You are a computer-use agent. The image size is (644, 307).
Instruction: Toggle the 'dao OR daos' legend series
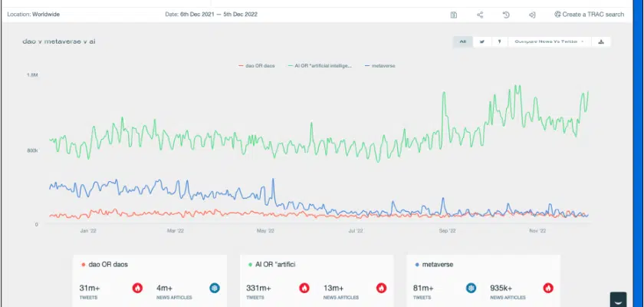259,66
